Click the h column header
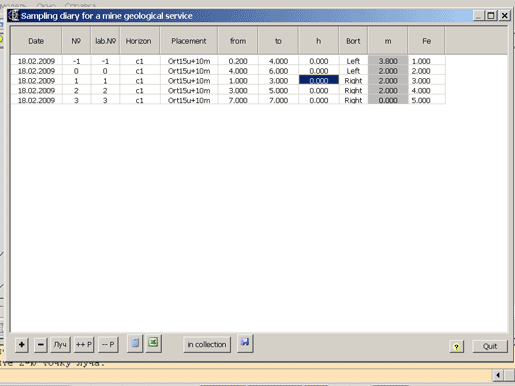Viewport: 515px width, 386px height. [319, 41]
